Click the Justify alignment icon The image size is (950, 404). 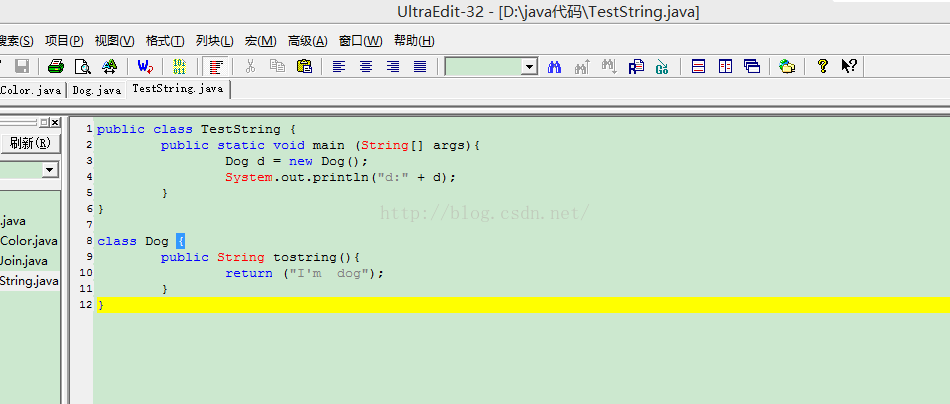point(420,66)
